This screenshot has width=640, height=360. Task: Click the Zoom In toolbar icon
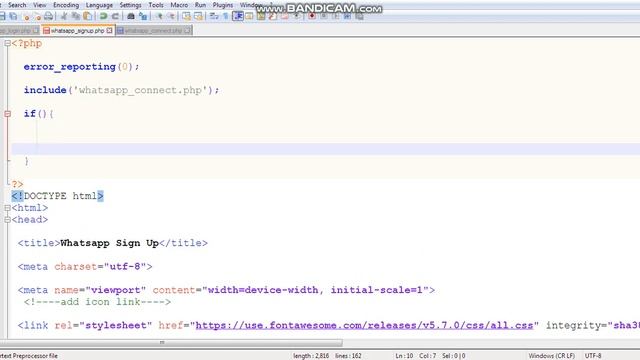click(159, 16)
